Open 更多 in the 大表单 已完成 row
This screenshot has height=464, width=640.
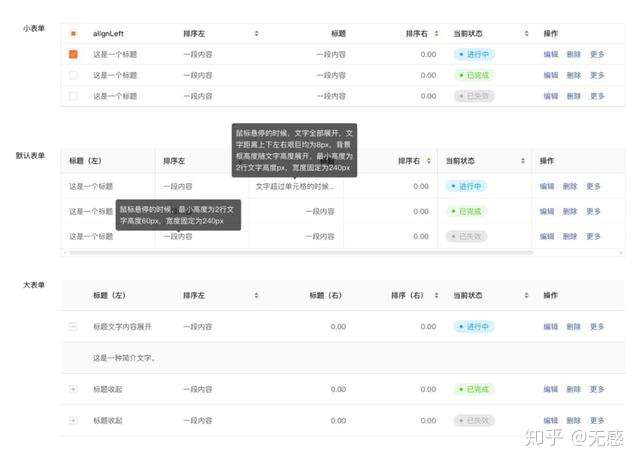(597, 389)
